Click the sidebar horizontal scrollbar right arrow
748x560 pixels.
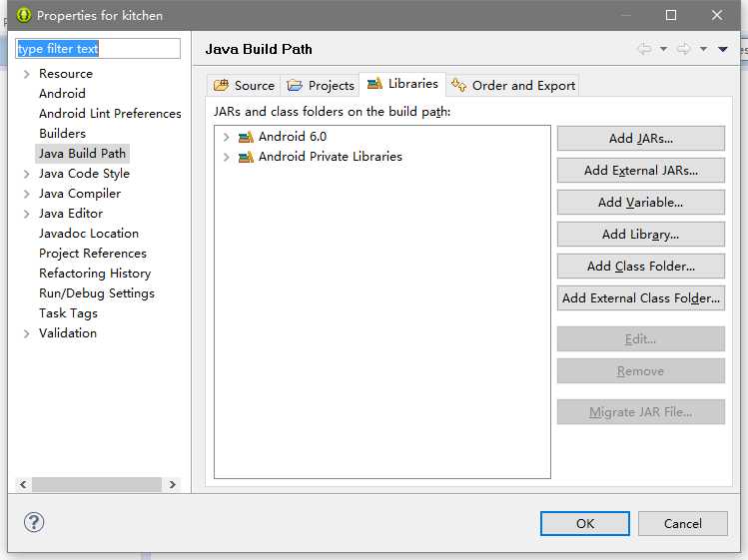pos(172,484)
